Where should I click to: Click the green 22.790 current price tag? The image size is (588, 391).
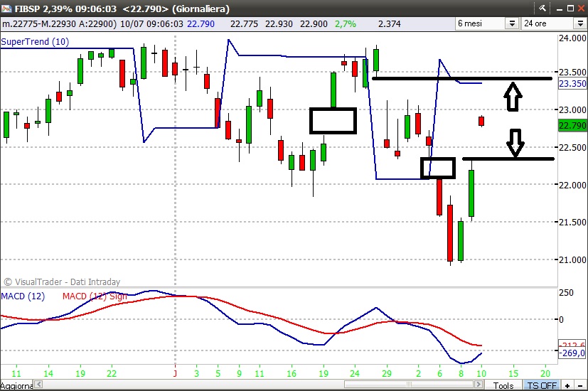[x=572, y=126]
